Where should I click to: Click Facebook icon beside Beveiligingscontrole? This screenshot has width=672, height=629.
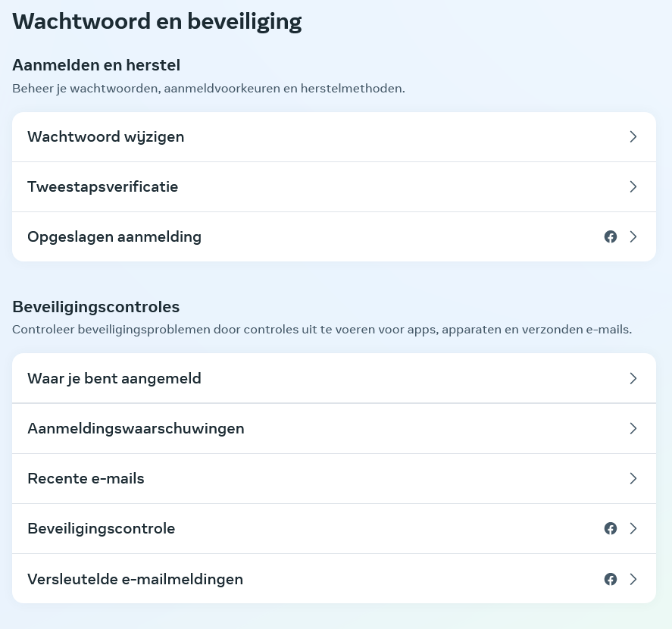point(611,529)
